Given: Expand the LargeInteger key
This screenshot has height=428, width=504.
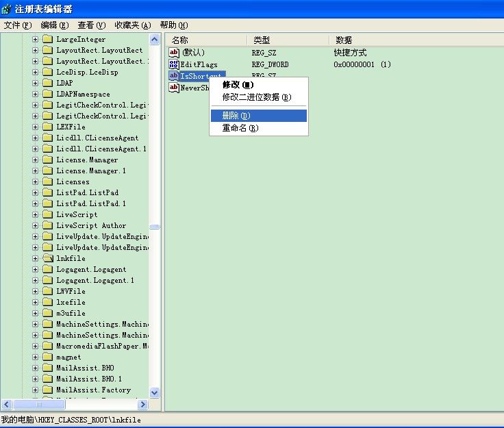Looking at the screenshot, I should [x=35, y=39].
